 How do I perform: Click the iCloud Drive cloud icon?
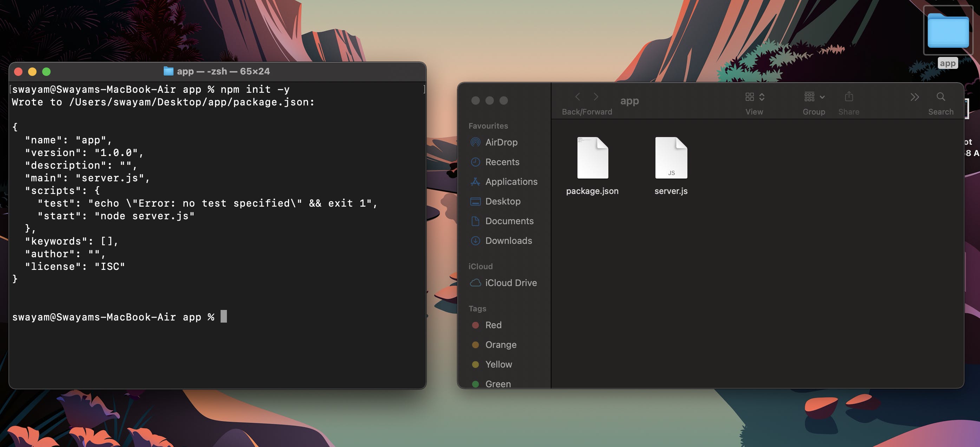point(475,283)
